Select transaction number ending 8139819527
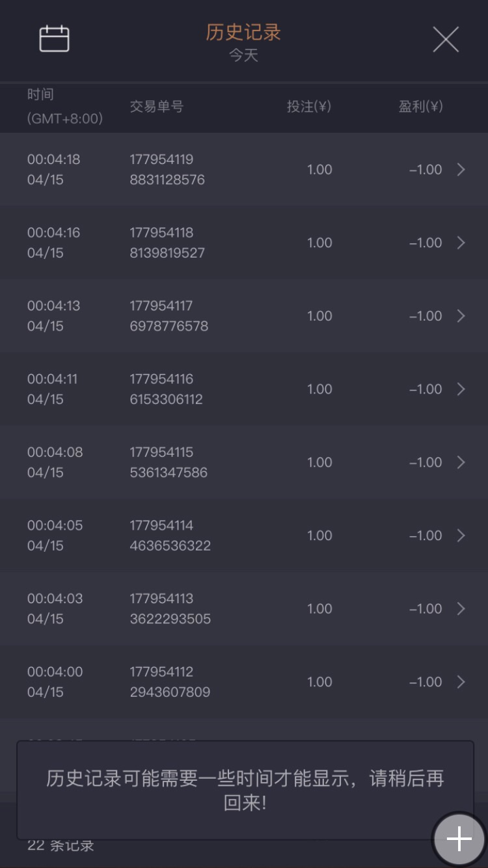Viewport: 488px width, 868px height. [x=167, y=243]
